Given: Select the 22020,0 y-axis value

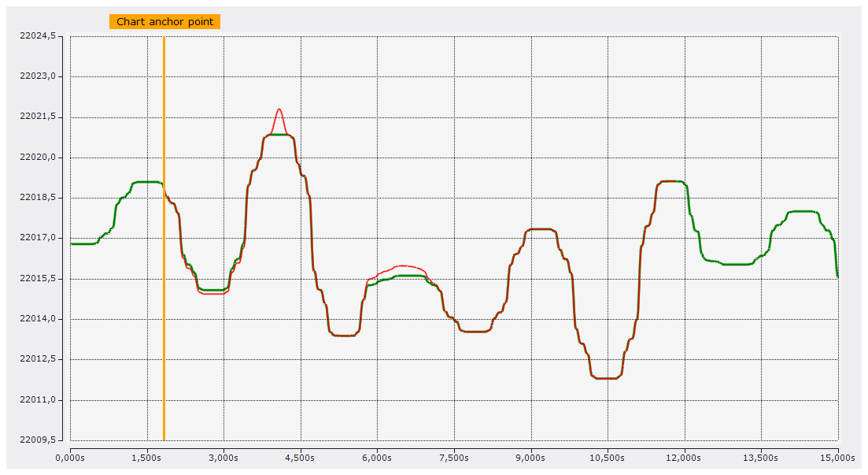Looking at the screenshot, I should pos(38,158).
